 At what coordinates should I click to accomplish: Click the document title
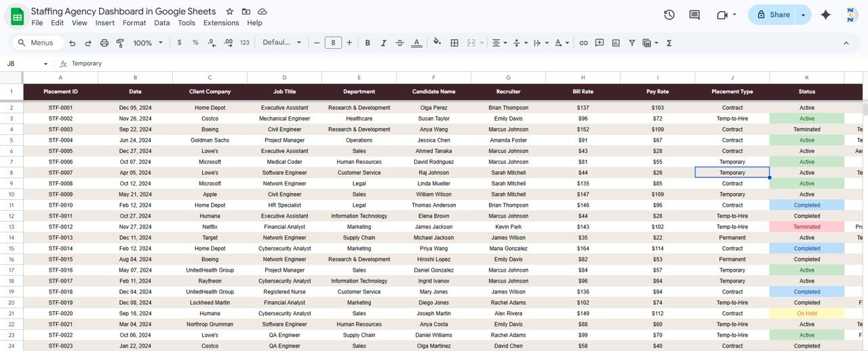123,12
